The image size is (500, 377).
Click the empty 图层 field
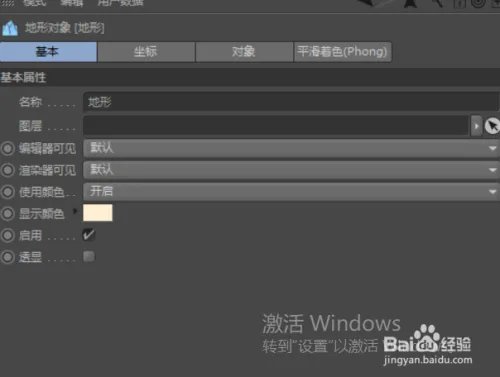point(276,126)
